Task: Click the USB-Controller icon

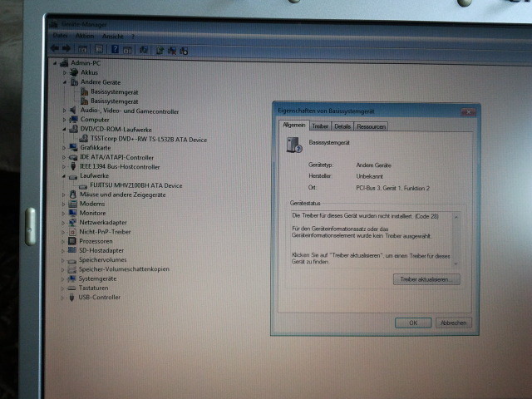Action: coord(71,298)
